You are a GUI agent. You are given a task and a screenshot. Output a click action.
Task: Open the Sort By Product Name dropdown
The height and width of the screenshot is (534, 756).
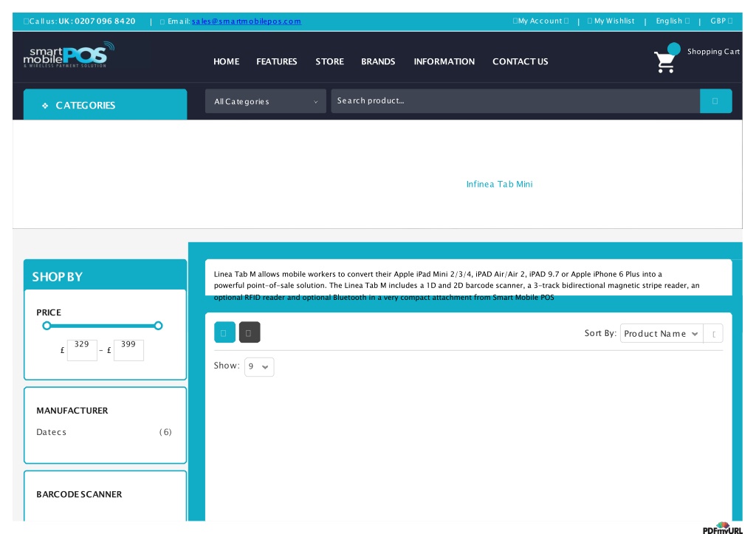coord(661,333)
